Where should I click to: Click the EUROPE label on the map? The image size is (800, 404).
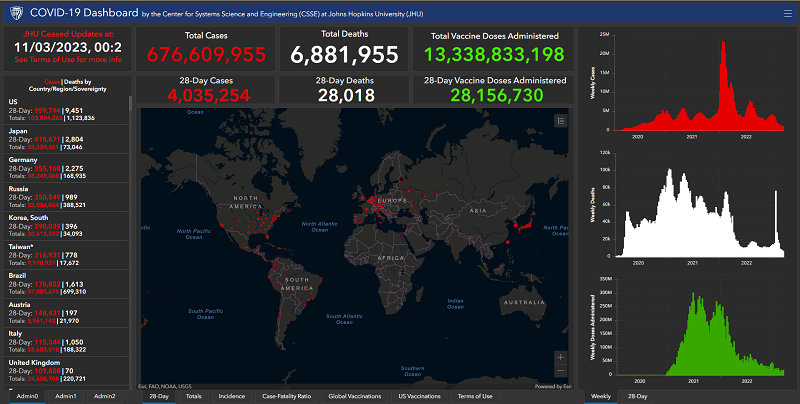392,200
